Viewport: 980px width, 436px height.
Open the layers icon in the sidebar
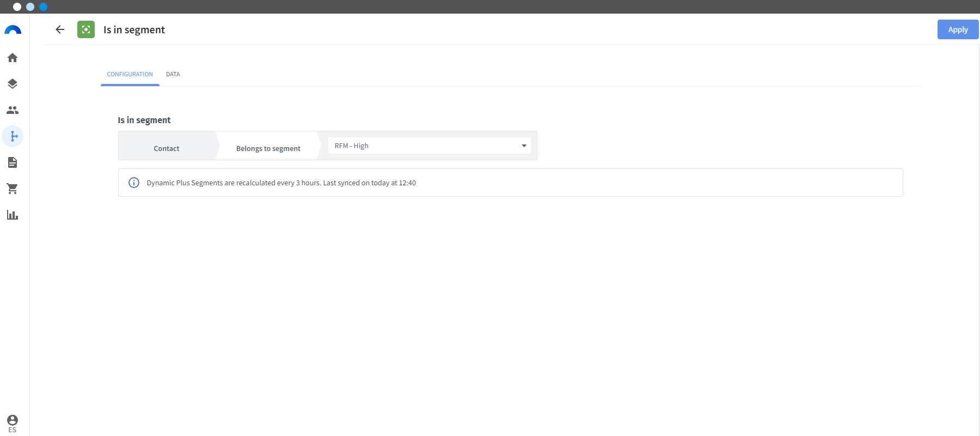click(13, 84)
